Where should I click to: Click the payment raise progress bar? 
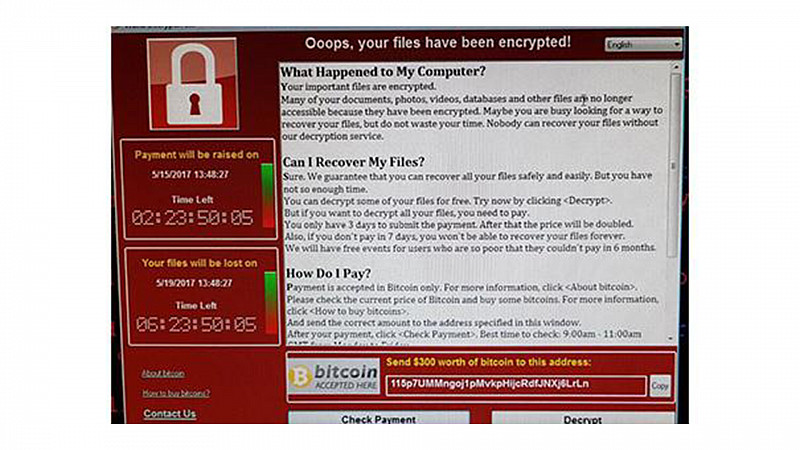point(267,195)
